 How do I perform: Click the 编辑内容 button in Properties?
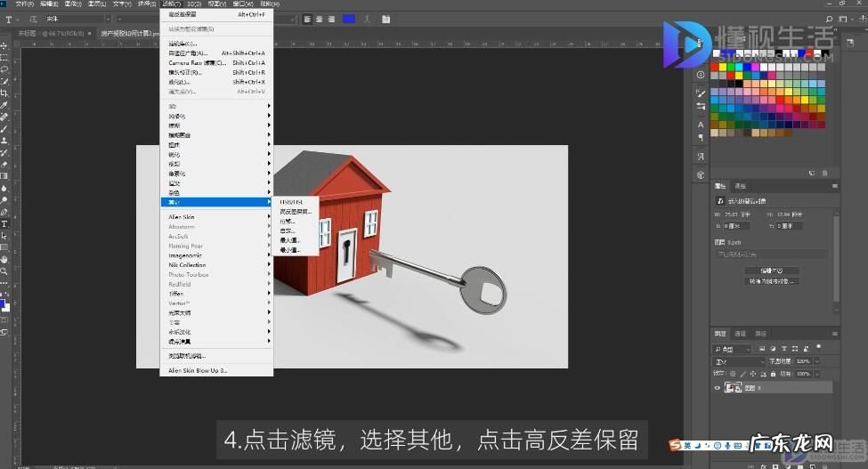(x=772, y=271)
